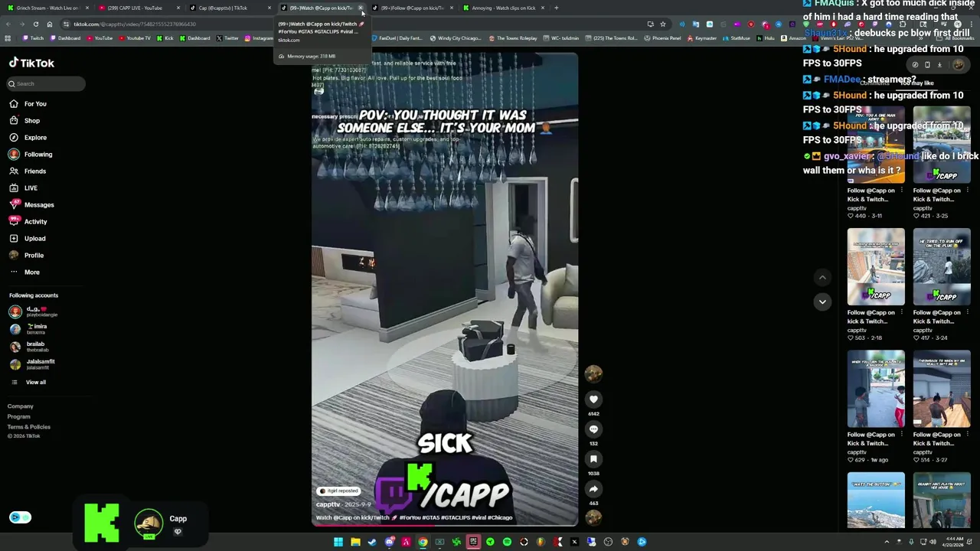Toggle the switch at the lower left
This screenshot has height=551, width=980.
click(x=20, y=517)
